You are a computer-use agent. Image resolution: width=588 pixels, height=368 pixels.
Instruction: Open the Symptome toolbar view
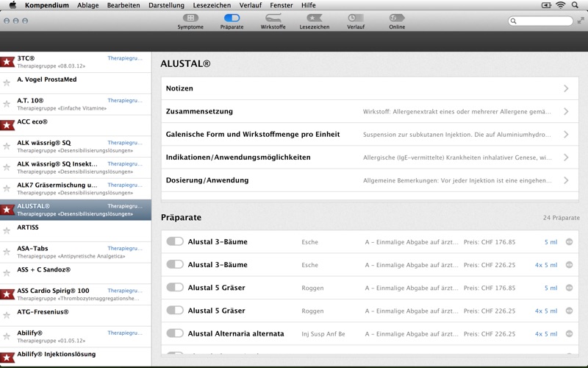[190, 21]
